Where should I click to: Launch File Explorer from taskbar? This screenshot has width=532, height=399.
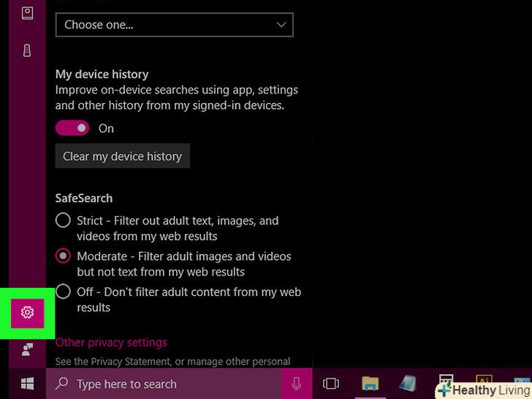[x=370, y=384]
